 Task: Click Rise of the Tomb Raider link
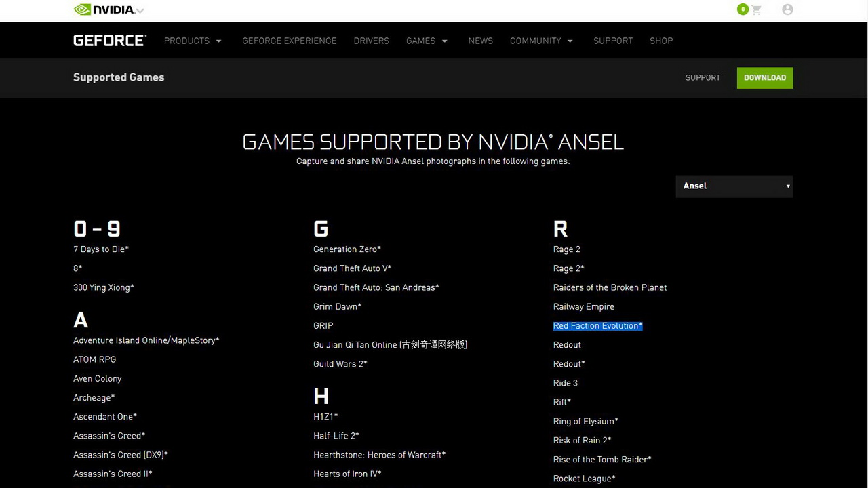click(601, 460)
